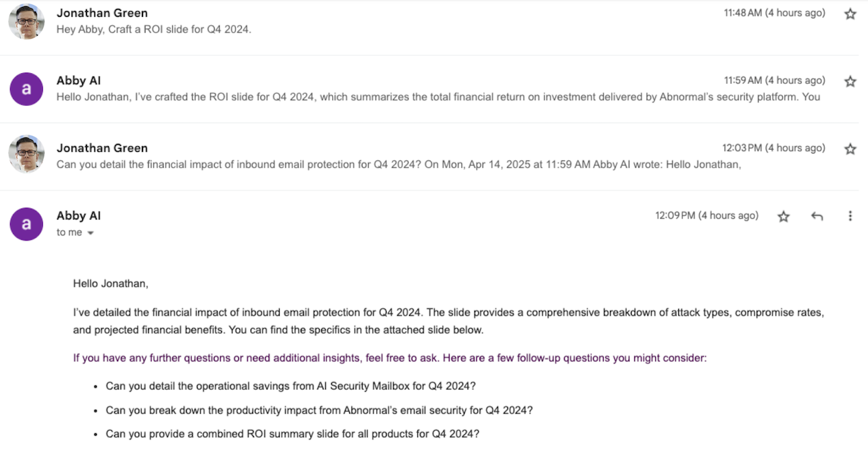868x454 pixels.
Task: Click Abby AI sender name on open message
Action: (78, 216)
